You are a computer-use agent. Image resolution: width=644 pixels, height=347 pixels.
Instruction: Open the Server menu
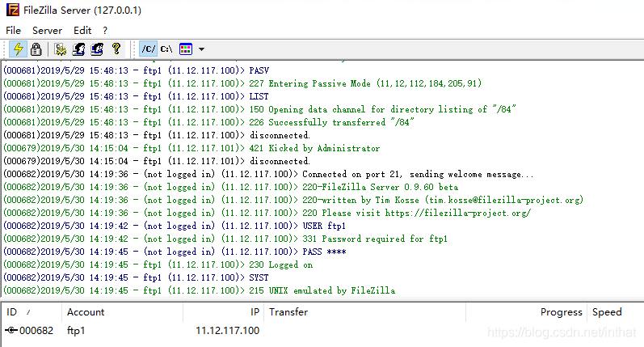(x=47, y=31)
